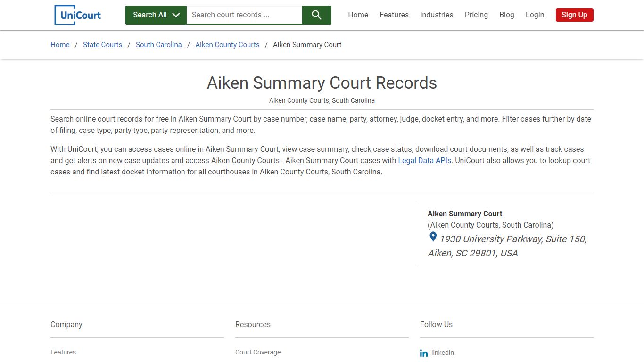Expand the Search All dropdown
The height and width of the screenshot is (362, 644).
[x=156, y=15]
